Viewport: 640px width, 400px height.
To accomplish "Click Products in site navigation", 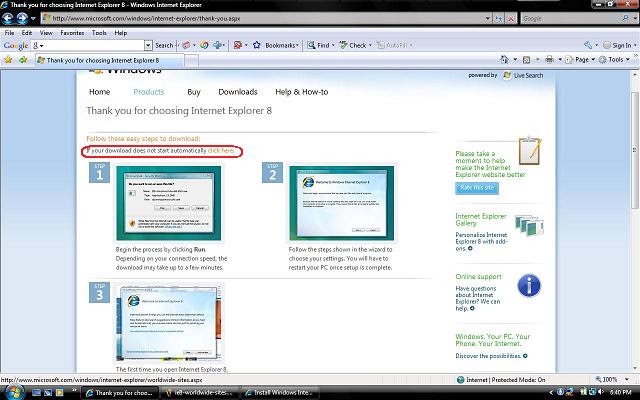I will click(x=149, y=92).
